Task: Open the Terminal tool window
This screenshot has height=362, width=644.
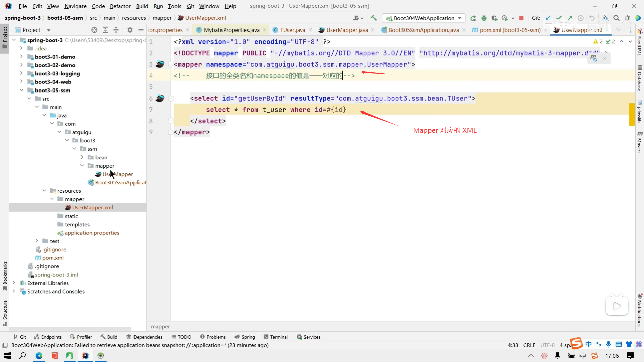Action: 276,337
